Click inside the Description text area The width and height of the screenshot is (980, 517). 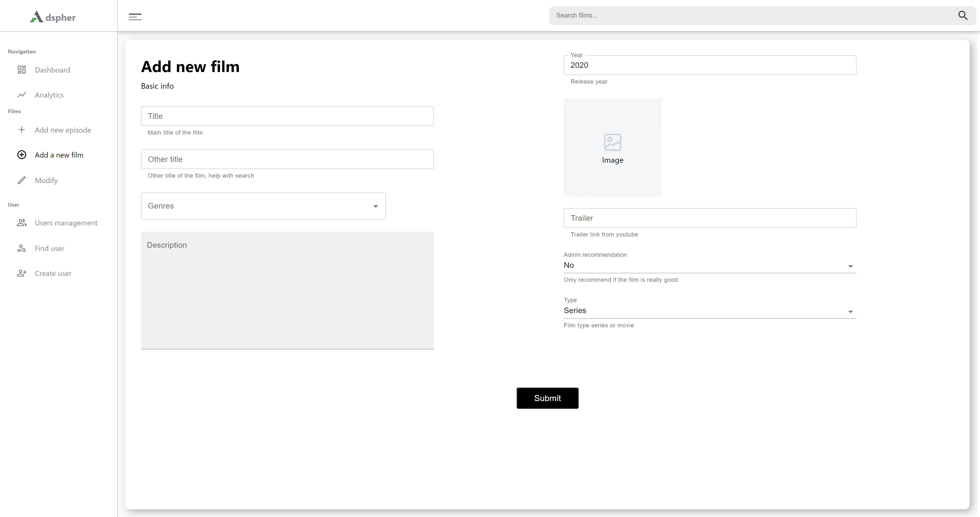[287, 290]
